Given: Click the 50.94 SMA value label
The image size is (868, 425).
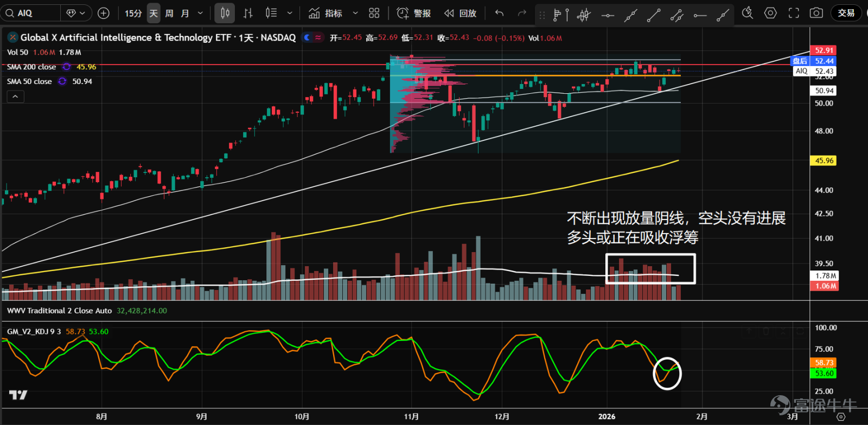Looking at the screenshot, I should [824, 91].
